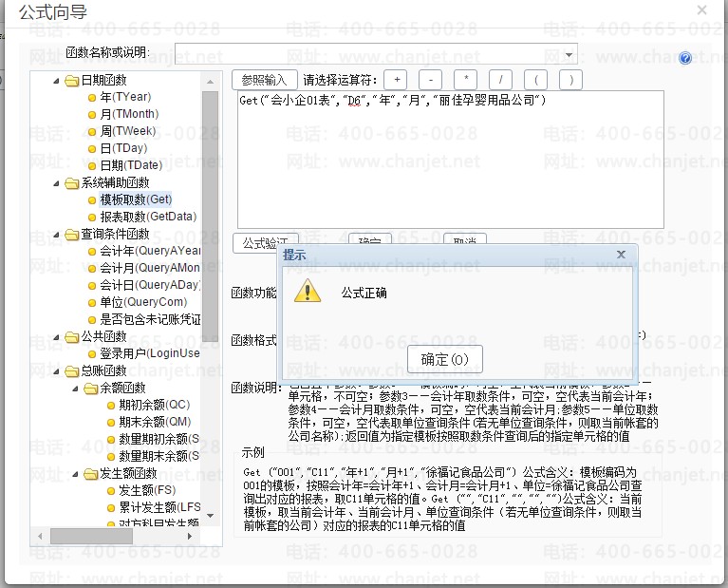Select 会计月(QueryAMon) function
The image size is (728, 588).
coord(150,269)
